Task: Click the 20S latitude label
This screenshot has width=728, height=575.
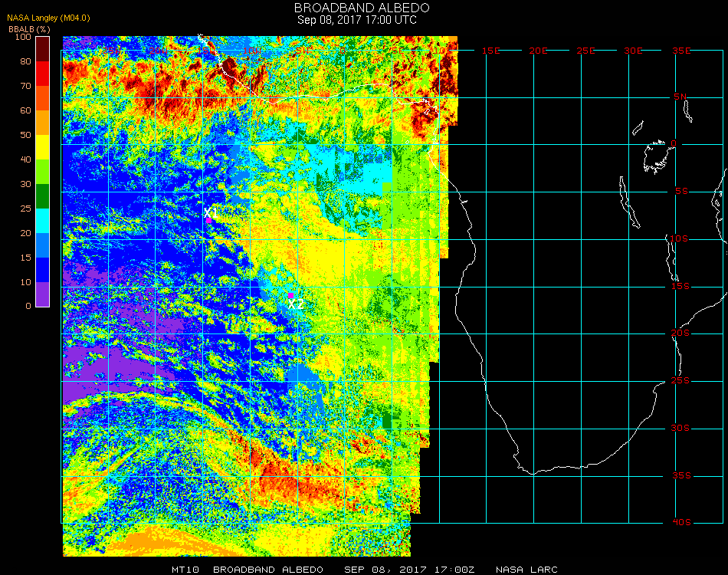Action: tap(680, 333)
